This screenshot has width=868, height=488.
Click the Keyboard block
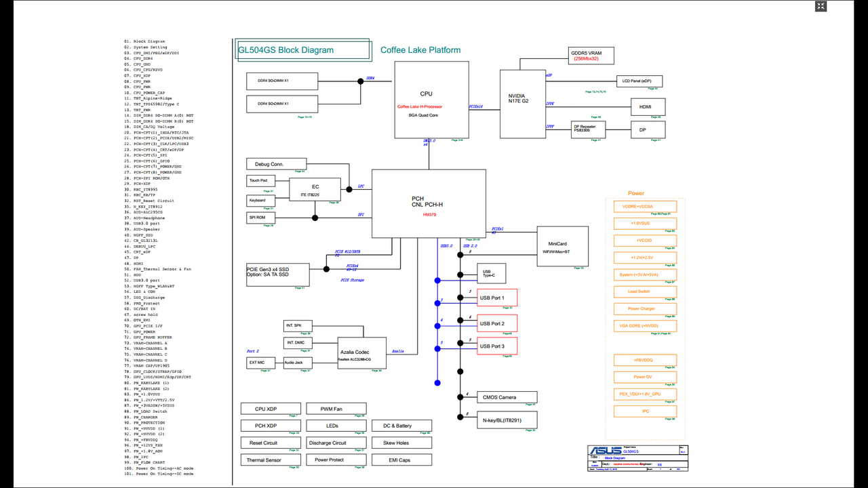pos(260,201)
